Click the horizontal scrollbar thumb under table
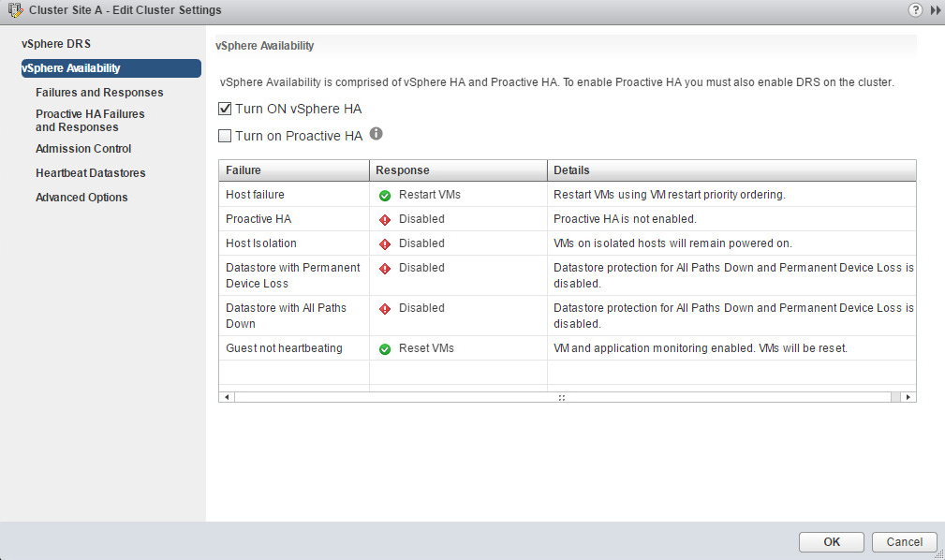The width and height of the screenshot is (945, 560). [562, 397]
